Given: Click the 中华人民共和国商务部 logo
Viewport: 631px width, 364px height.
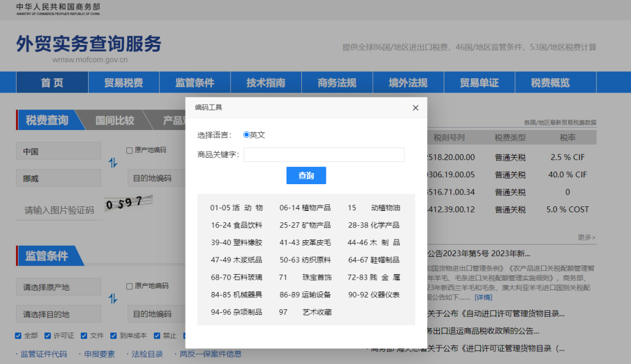Looking at the screenshot, I should (59, 9).
